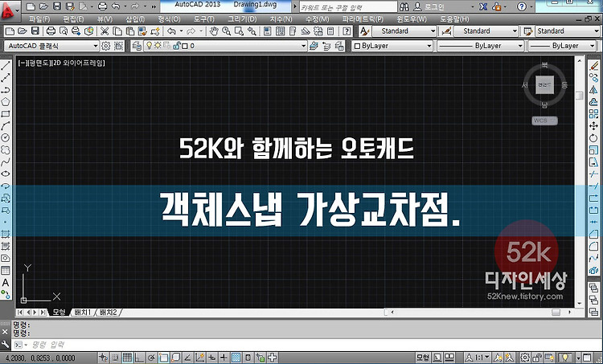Click the ViewCube top face
This screenshot has width=603, height=364.
tap(544, 84)
